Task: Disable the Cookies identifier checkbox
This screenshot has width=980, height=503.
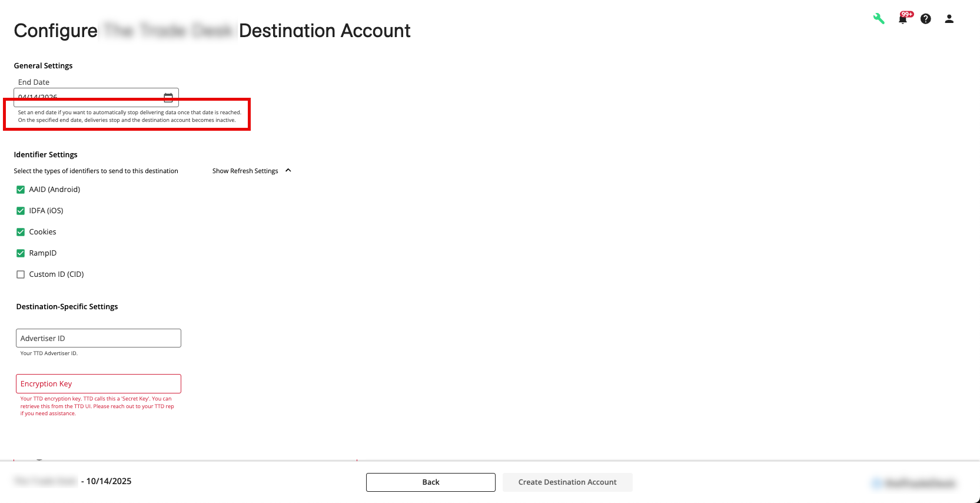Action: 21,231
